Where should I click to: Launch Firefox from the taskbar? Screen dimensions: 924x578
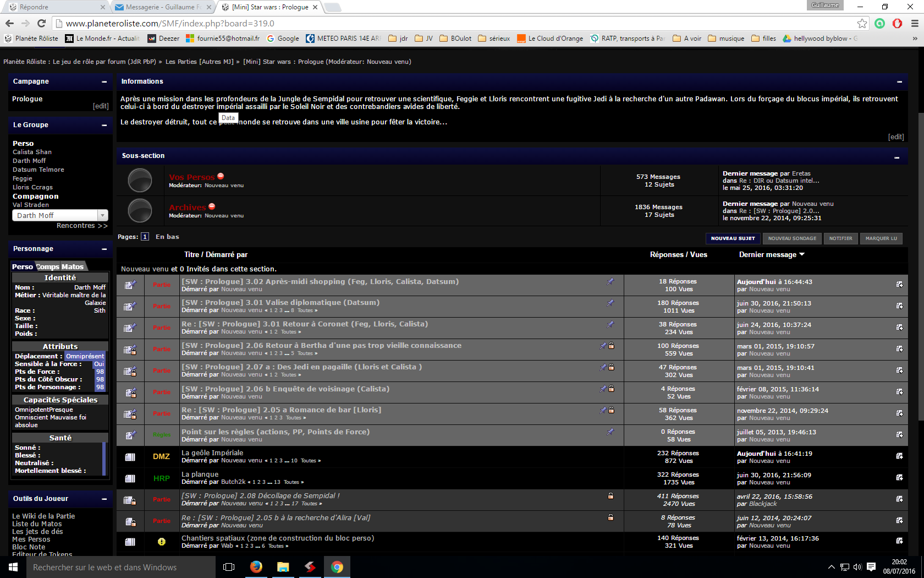click(x=256, y=567)
